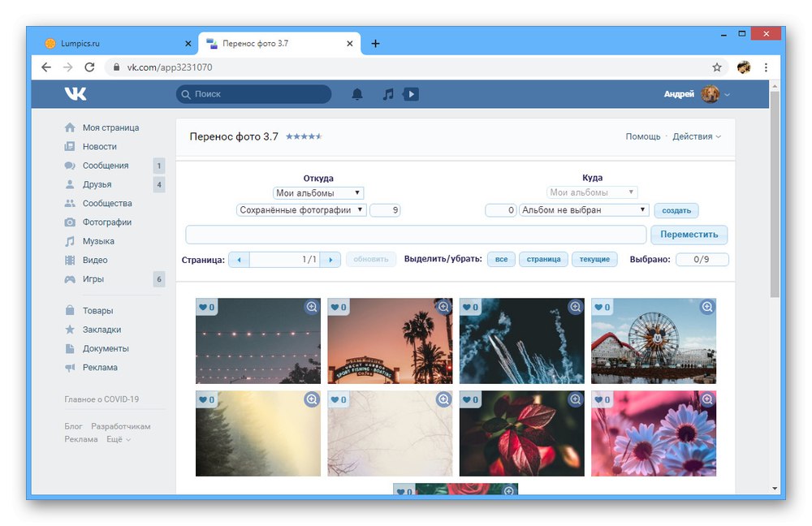
Task: Zoom into the palm trees sunset photo
Action: (444, 307)
